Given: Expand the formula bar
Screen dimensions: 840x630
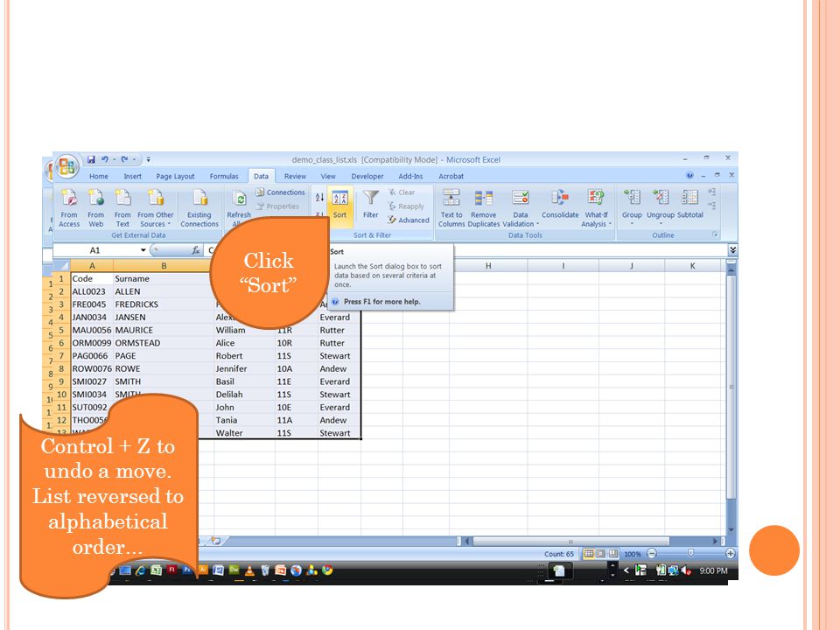Looking at the screenshot, I should click(x=733, y=250).
